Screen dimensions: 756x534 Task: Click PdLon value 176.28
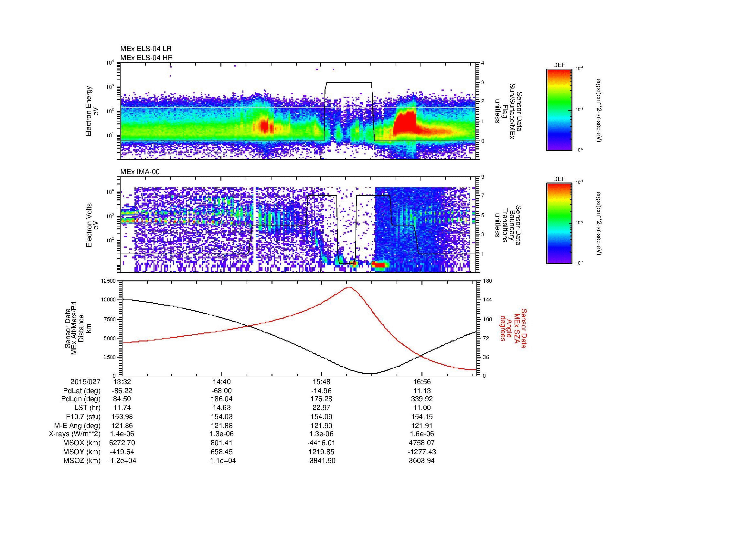tap(322, 399)
